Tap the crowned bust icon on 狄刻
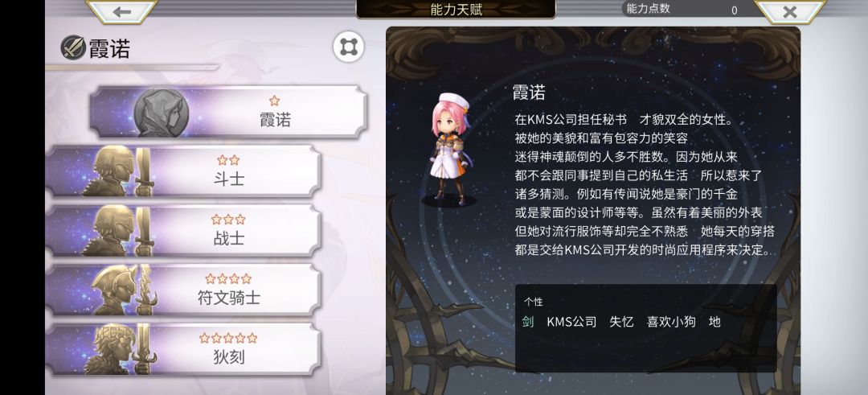Screen dimensions: 868x395 coord(113,349)
